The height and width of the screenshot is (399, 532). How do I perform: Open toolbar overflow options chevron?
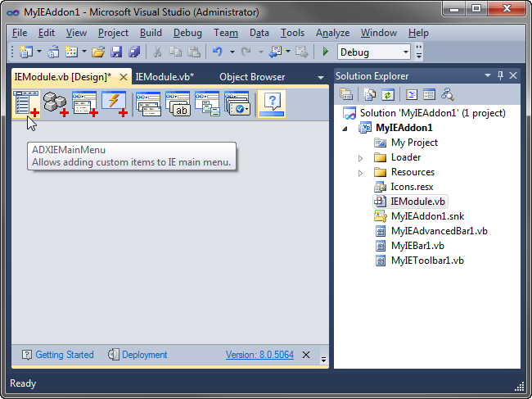pyautogui.click(x=419, y=52)
